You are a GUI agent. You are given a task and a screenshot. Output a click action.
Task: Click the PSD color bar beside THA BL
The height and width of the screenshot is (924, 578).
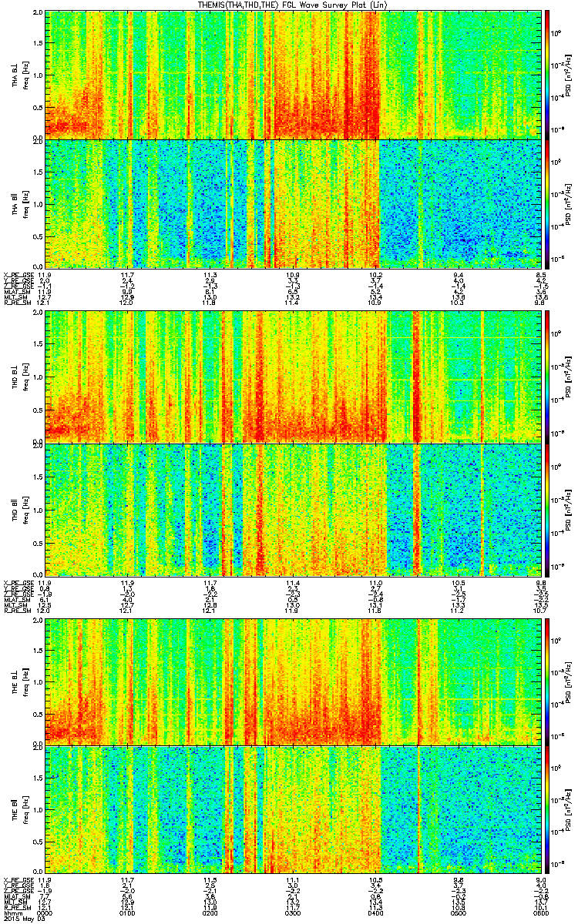pyautogui.click(x=549, y=74)
